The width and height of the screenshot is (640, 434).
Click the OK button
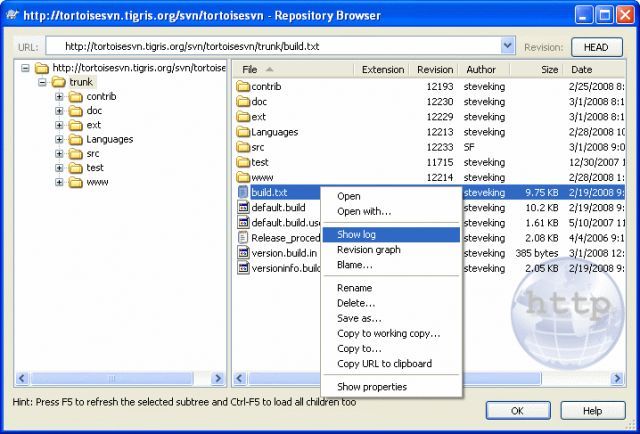pos(518,410)
